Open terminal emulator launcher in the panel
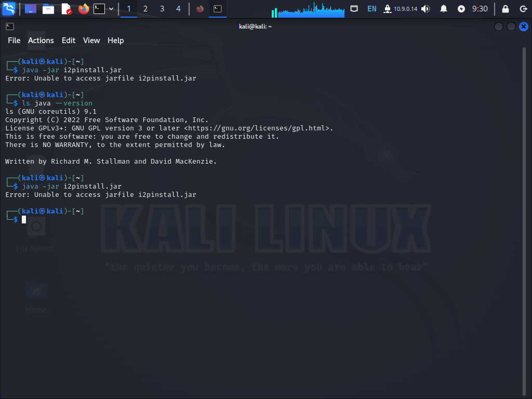The image size is (532, 399). coord(99,9)
